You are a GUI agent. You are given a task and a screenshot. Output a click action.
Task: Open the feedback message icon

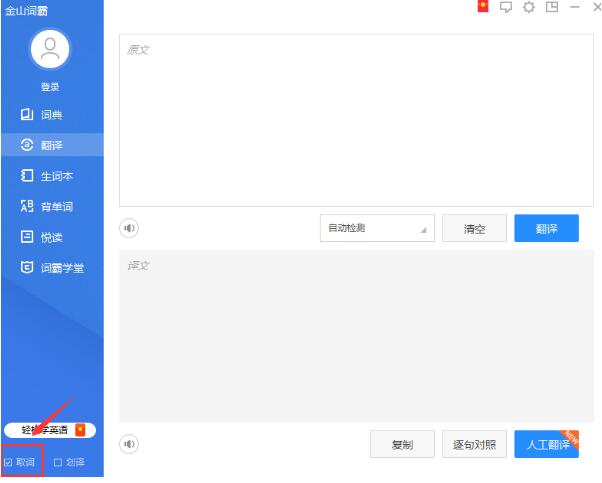[x=506, y=7]
